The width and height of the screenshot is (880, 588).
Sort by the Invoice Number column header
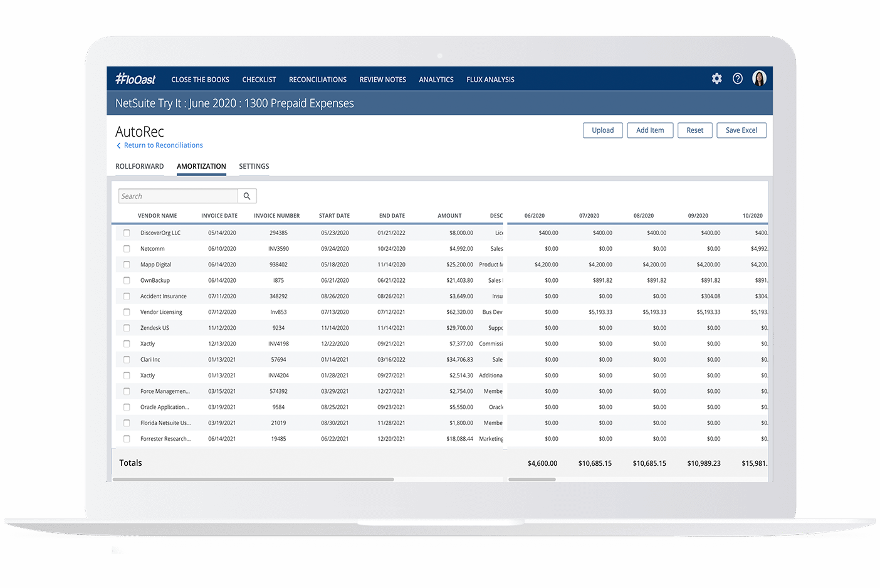(x=277, y=216)
